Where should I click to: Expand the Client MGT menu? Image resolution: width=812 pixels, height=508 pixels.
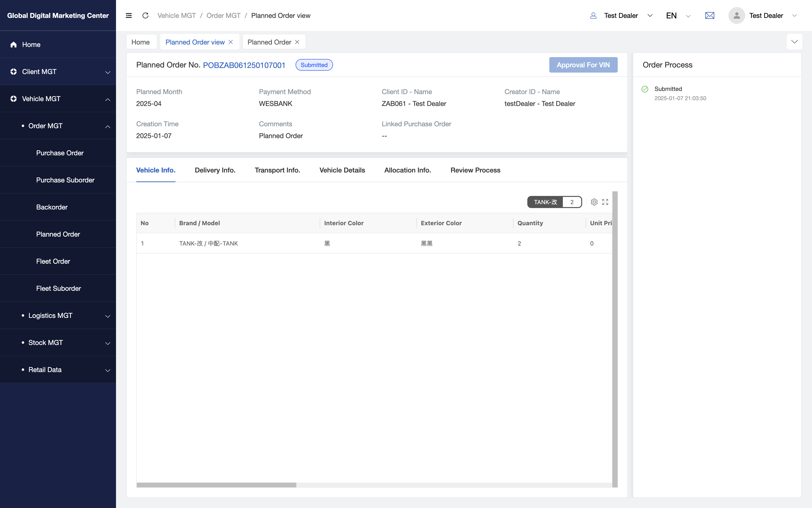[108, 72]
